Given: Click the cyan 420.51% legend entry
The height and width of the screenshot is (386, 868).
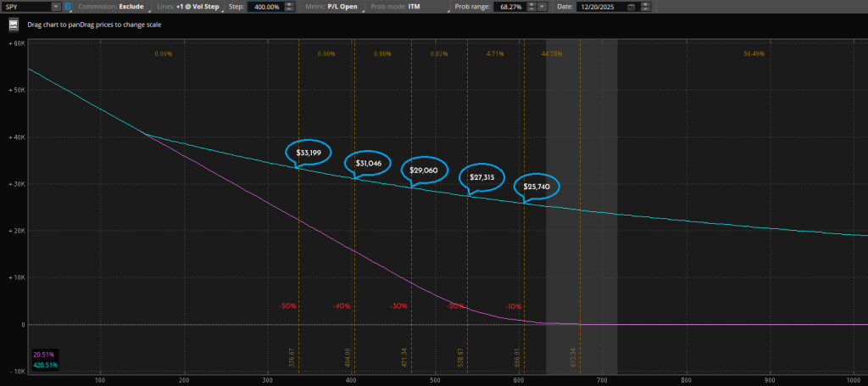Looking at the screenshot, I should 46,365.
